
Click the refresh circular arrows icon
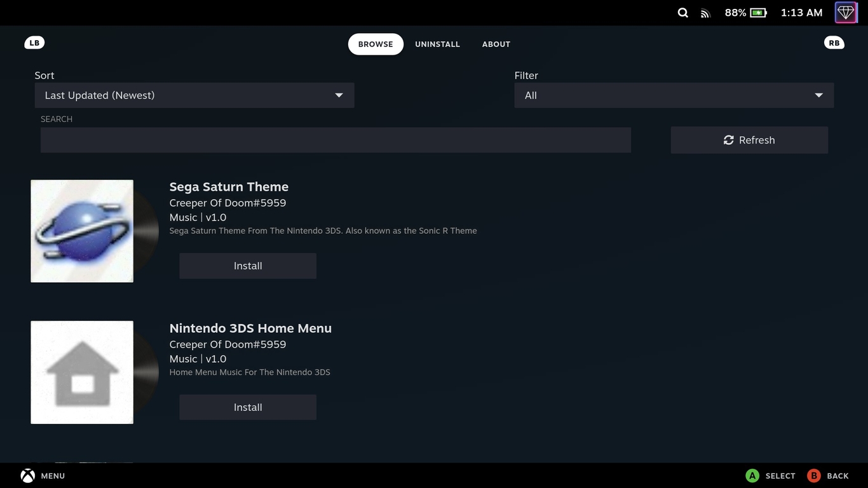[x=728, y=140]
